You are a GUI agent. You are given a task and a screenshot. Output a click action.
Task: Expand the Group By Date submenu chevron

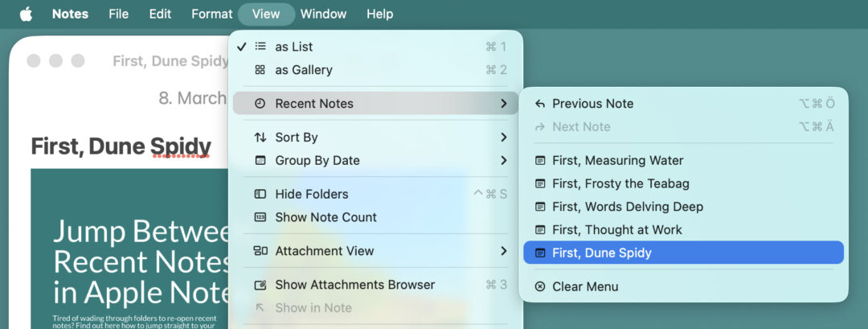coord(503,161)
